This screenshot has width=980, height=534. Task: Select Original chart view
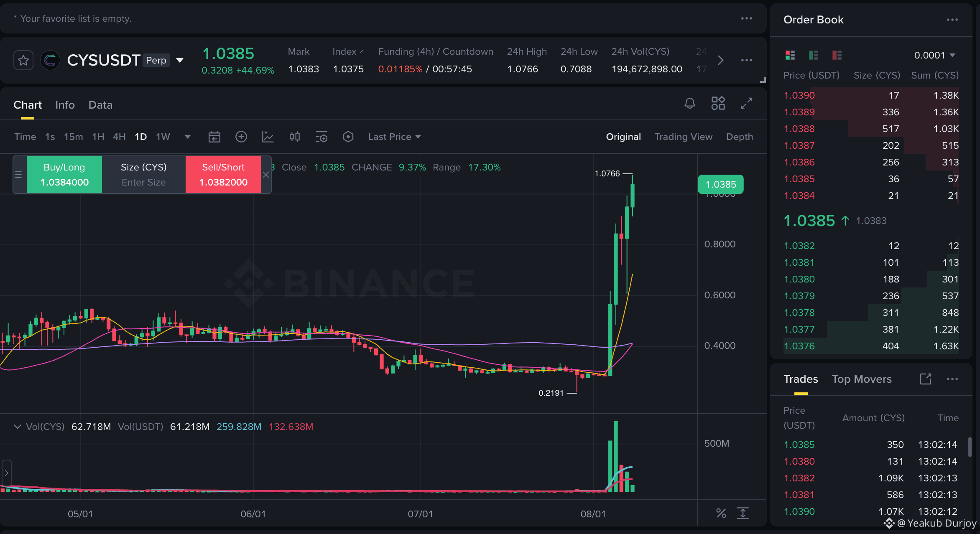pyautogui.click(x=623, y=137)
